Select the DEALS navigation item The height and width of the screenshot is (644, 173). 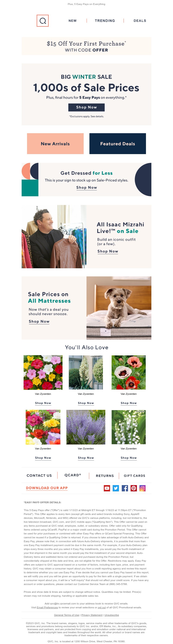pyautogui.click(x=140, y=21)
